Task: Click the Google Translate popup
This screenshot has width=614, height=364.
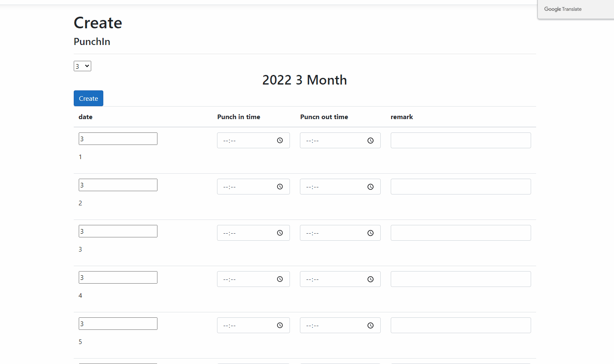Action: [x=575, y=9]
